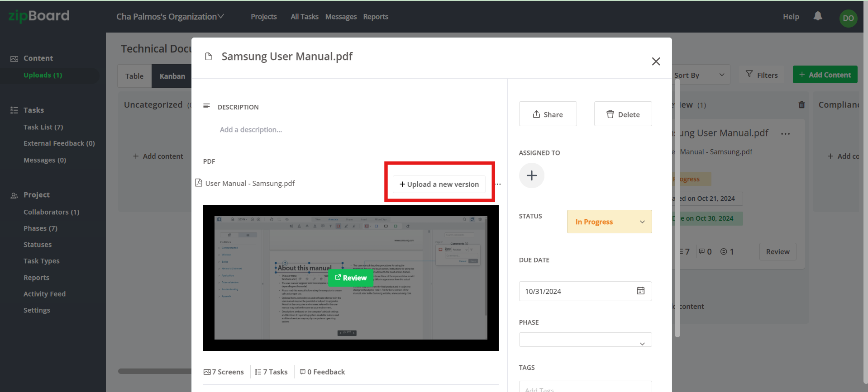Click the PDF preview thumbnail
This screenshot has width=868, height=392.
click(x=351, y=278)
